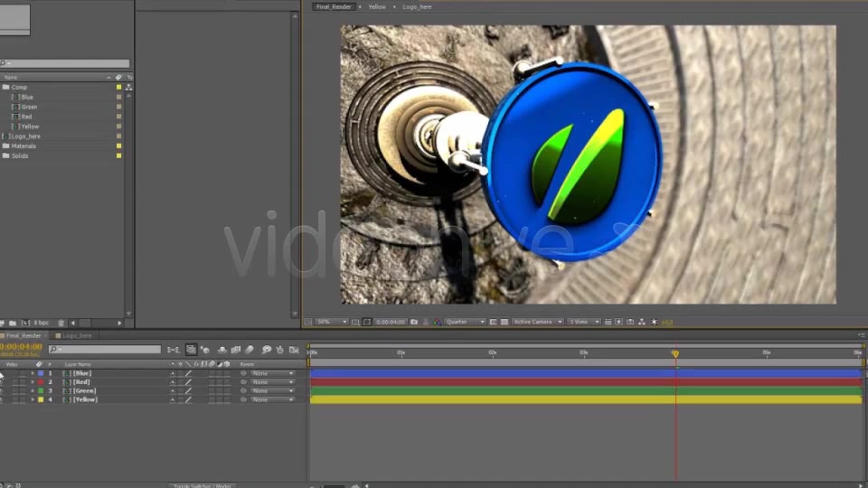Toggle the Draft 3D button
Screen dimensions: 868x488
pos(205,350)
